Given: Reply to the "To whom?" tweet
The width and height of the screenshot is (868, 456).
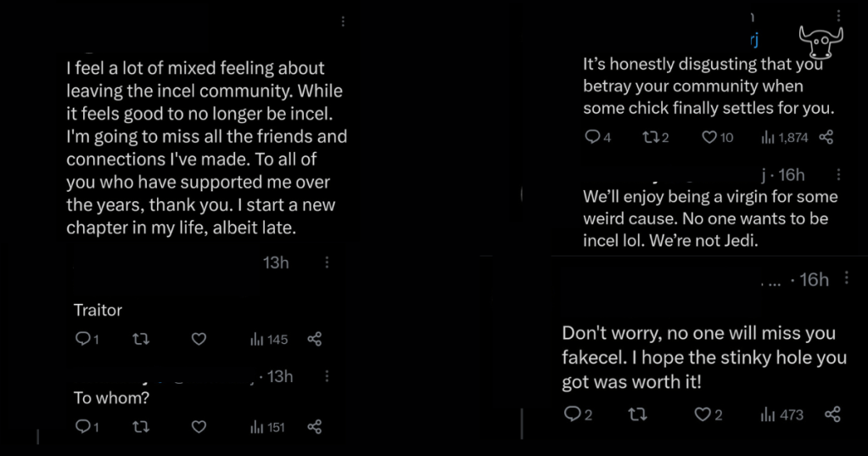Looking at the screenshot, I should coord(83,427).
